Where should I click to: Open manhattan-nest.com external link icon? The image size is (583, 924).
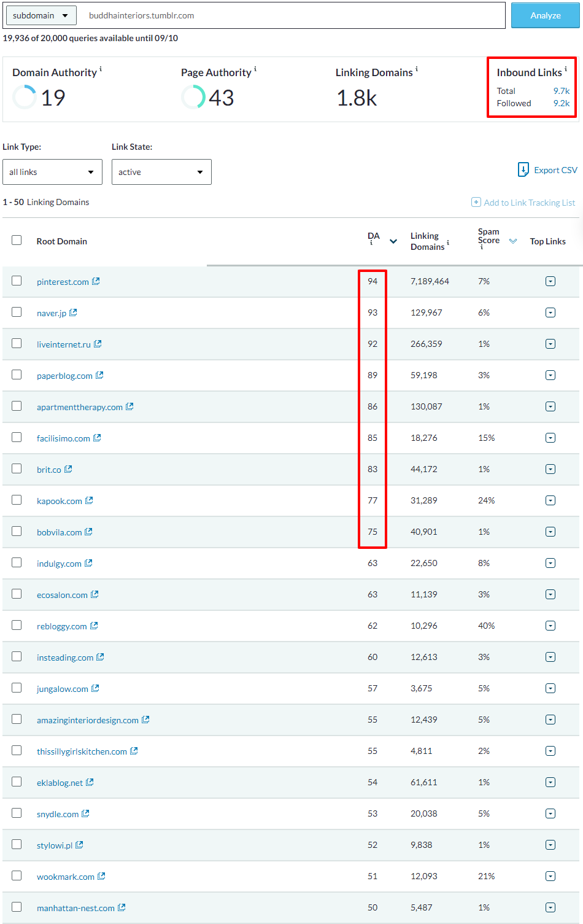(x=122, y=907)
